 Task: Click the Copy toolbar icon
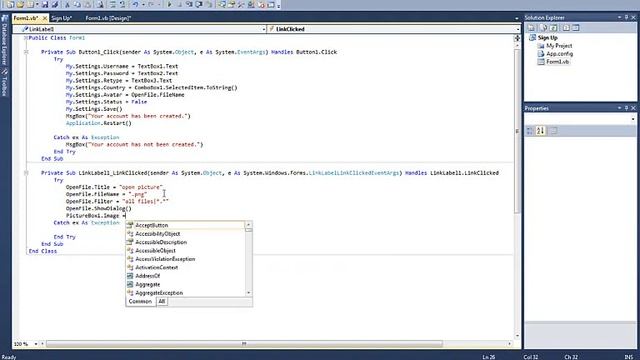click(78, 5)
